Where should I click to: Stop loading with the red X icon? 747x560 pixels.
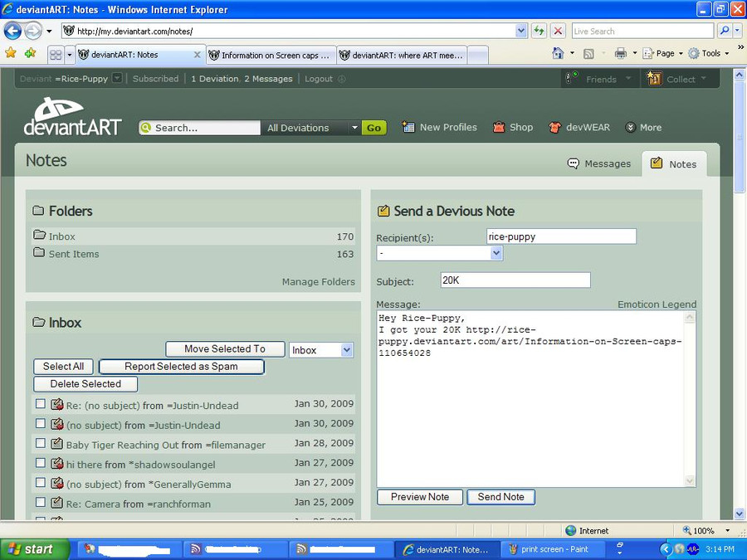pos(558,32)
